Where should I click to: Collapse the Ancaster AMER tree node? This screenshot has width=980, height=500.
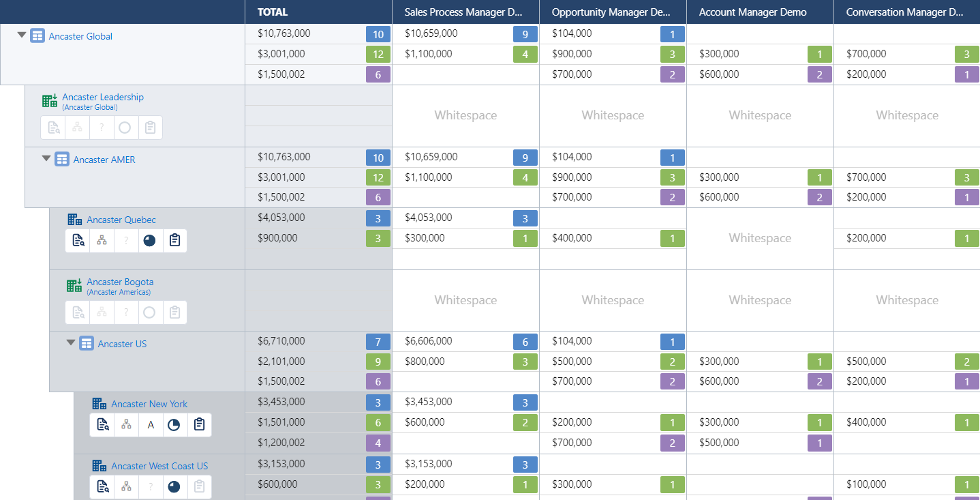(x=46, y=159)
